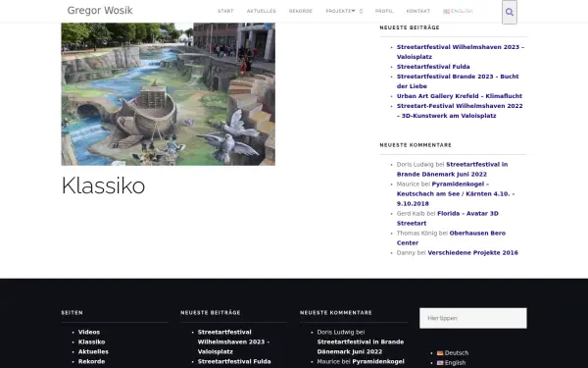Click sidebar heading Neueste Beiträge
This screenshot has height=368, width=588.
(x=410, y=27)
